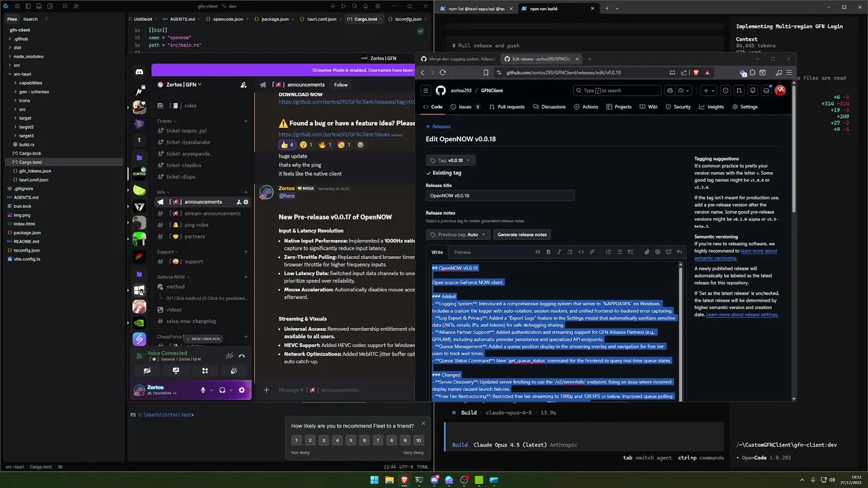Open the Pull requests tab

click(x=507, y=106)
